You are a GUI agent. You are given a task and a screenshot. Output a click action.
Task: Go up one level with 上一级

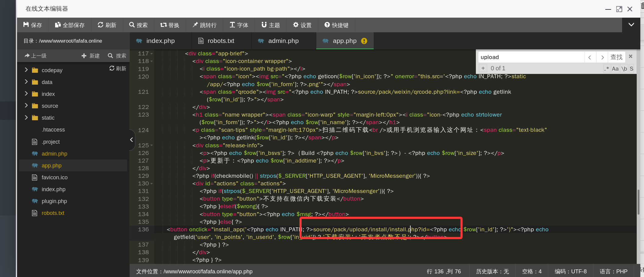point(36,56)
